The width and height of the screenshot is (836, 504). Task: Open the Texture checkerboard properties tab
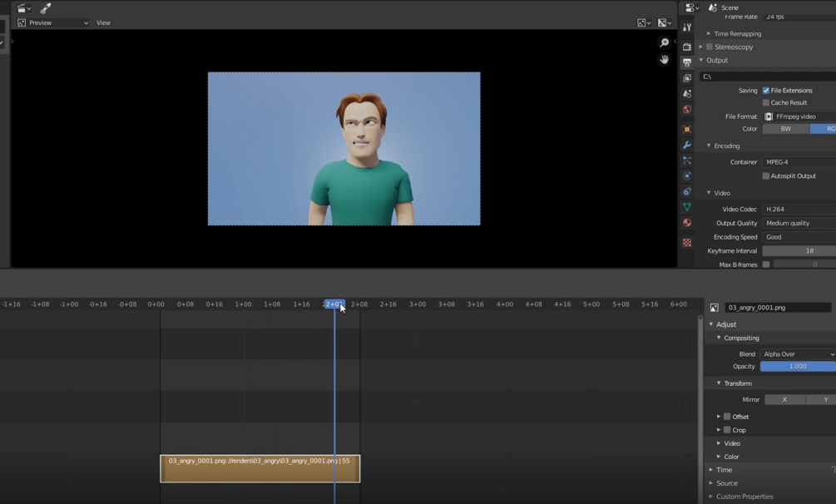tap(687, 243)
